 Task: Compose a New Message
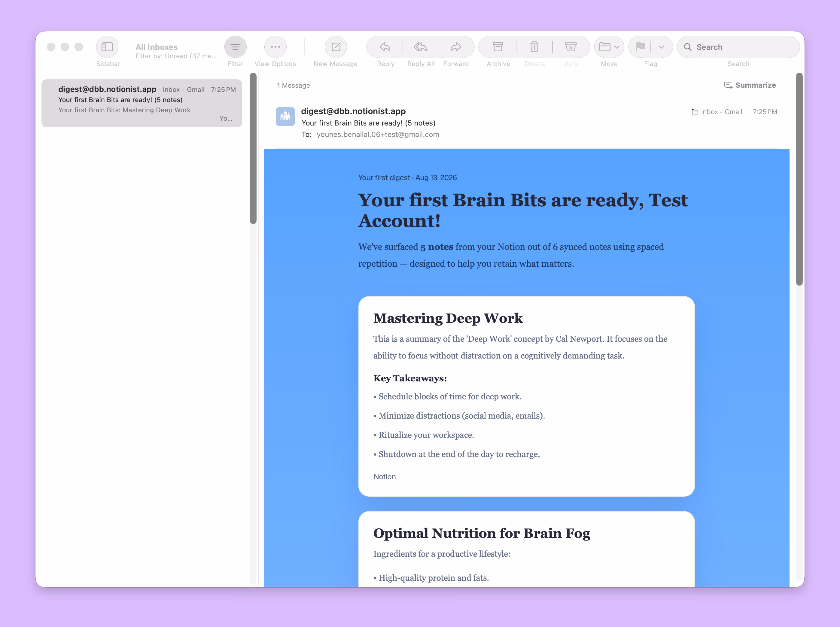[x=336, y=47]
